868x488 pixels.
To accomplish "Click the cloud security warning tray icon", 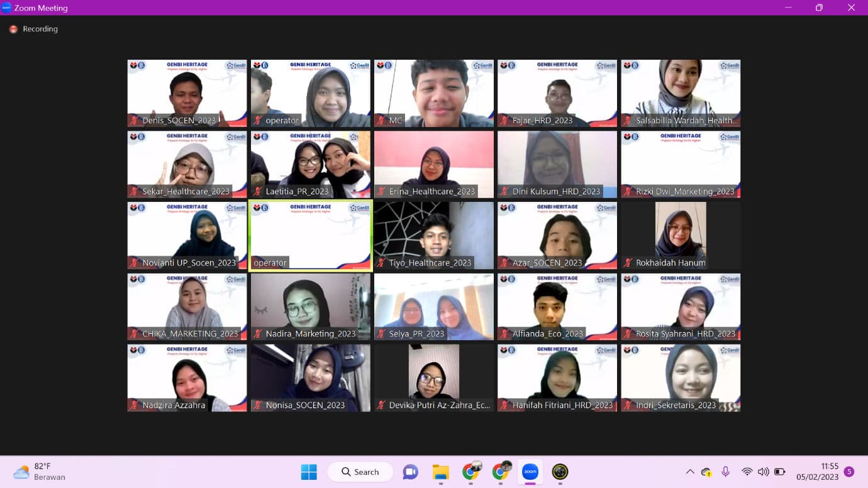I will coord(706,472).
